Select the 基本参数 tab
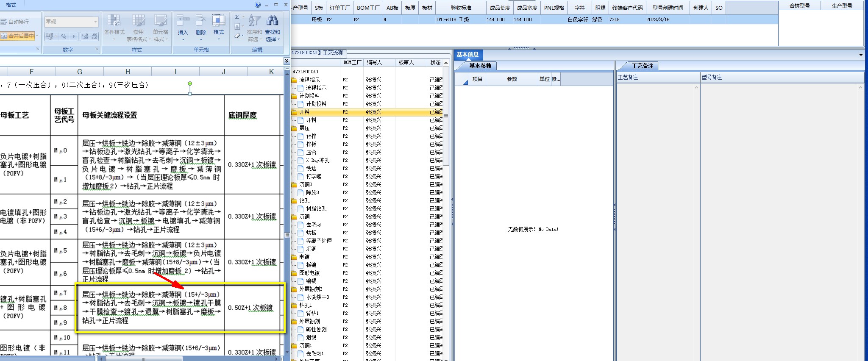 coord(480,66)
